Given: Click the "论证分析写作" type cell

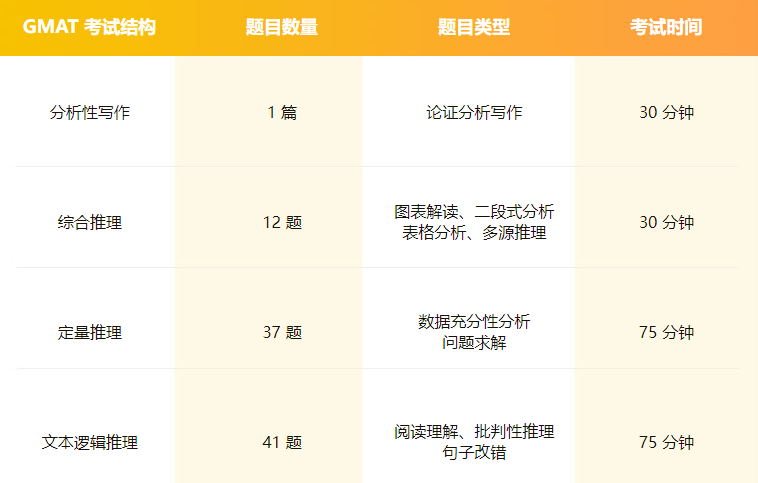Looking at the screenshot, I should pos(474,112).
